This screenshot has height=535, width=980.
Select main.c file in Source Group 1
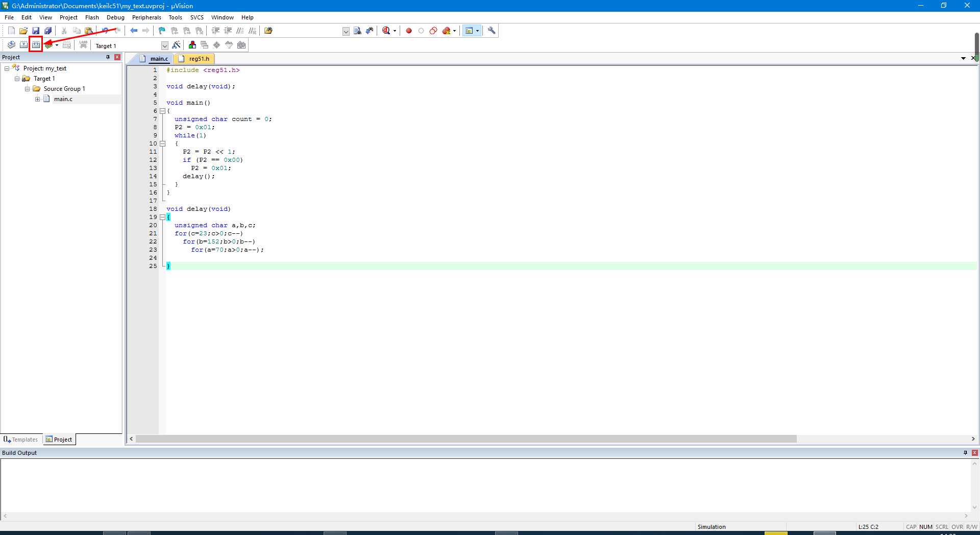pos(63,99)
